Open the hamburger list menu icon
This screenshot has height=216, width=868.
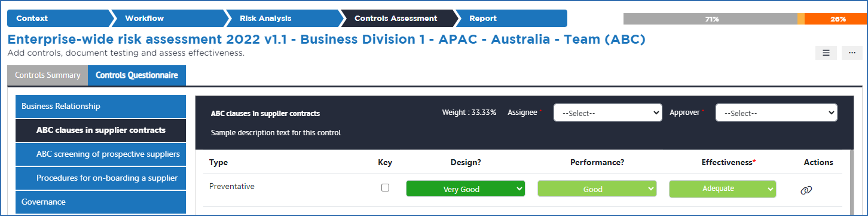(x=826, y=53)
